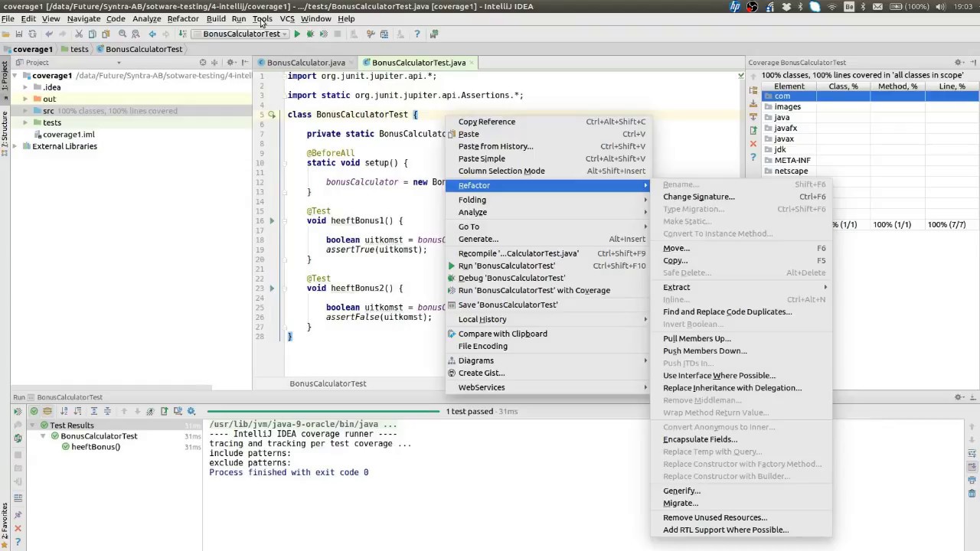Run BonusCalculatorTest with the green play button

[x=297, y=34]
